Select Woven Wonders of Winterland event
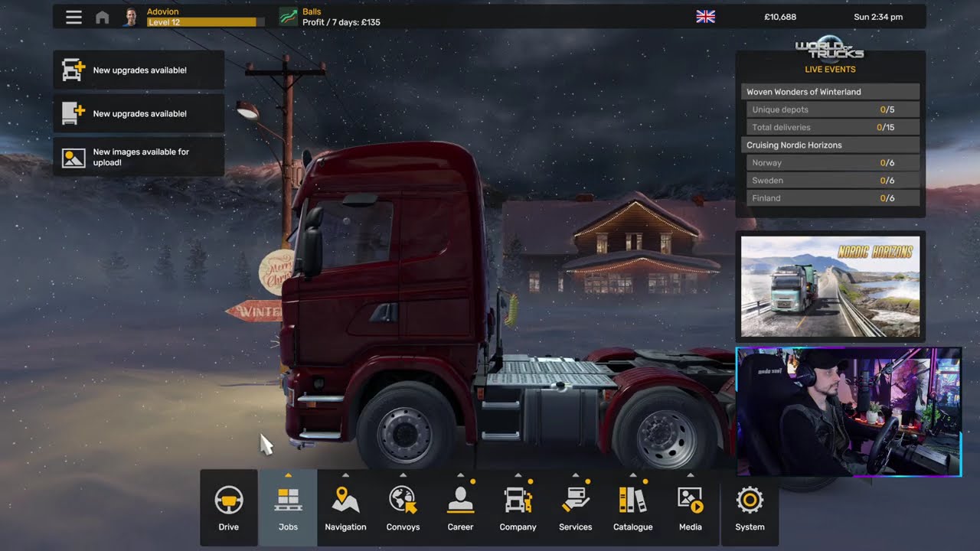The image size is (980, 551). click(830, 92)
